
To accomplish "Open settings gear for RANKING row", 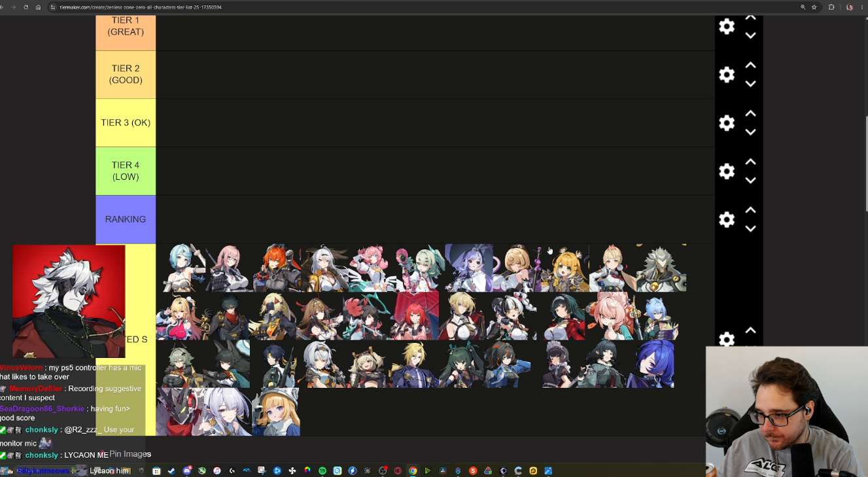I will (x=727, y=220).
